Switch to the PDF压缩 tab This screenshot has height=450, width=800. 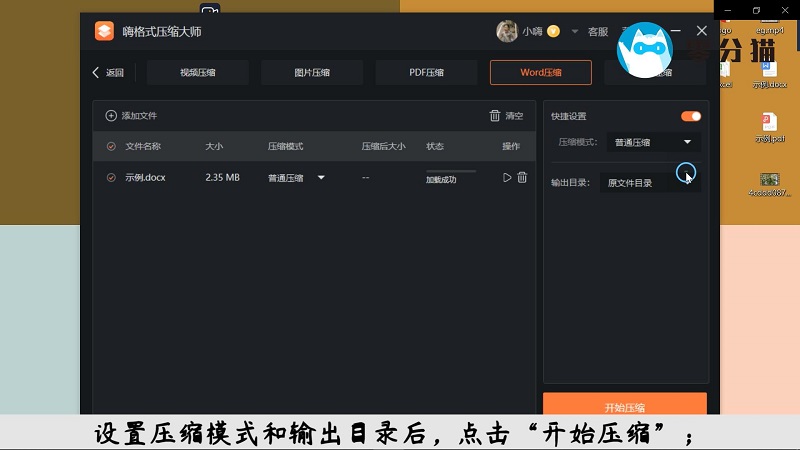[x=426, y=72]
